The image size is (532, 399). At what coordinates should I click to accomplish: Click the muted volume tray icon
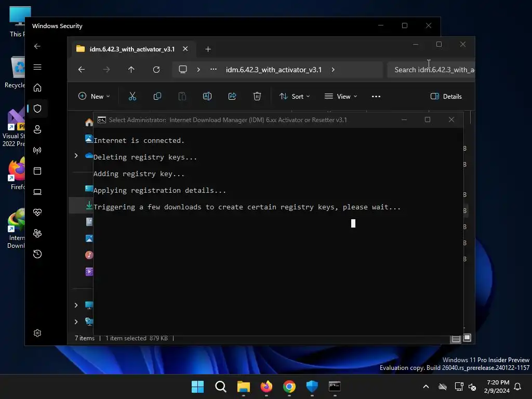(x=472, y=387)
